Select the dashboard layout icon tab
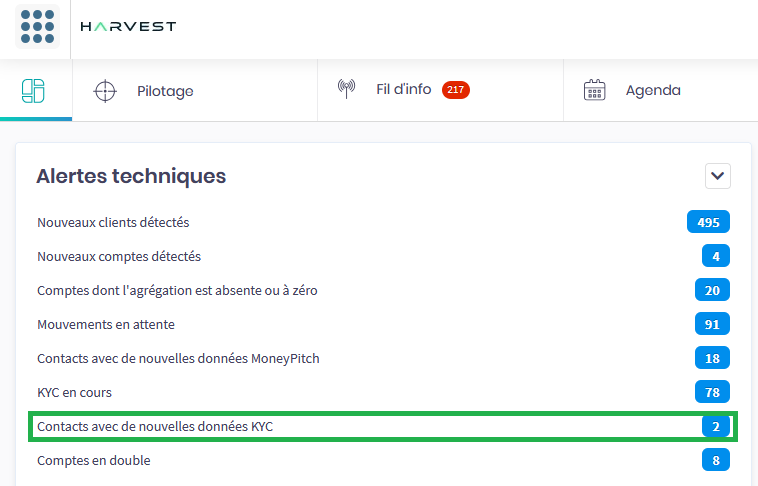758x486 pixels. [34, 91]
